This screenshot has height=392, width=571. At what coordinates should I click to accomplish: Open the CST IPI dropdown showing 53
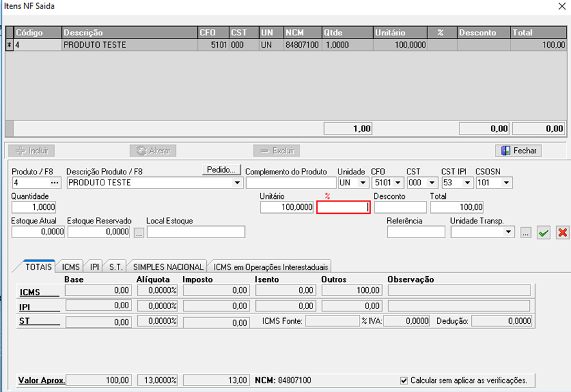(467, 183)
